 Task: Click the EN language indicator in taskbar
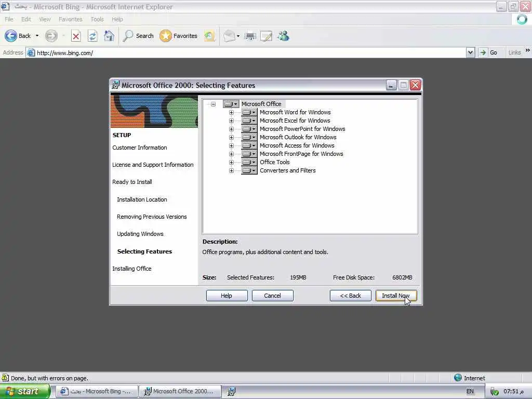tap(470, 391)
